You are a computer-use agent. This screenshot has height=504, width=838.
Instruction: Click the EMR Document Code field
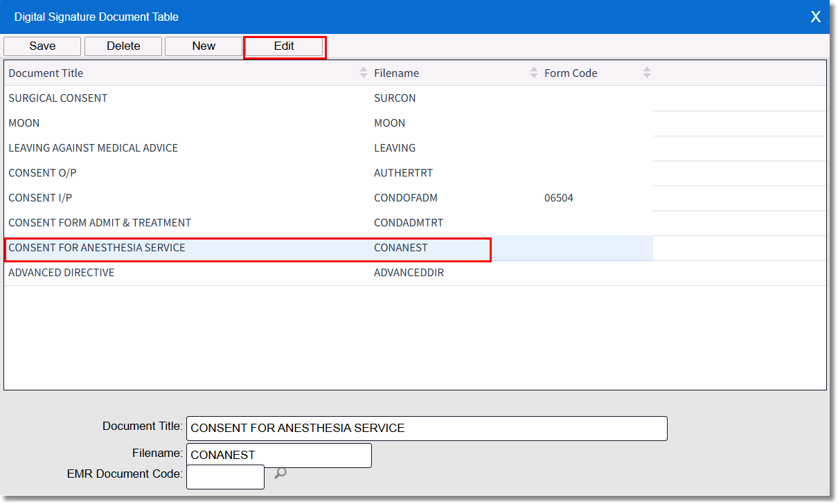pyautogui.click(x=225, y=477)
